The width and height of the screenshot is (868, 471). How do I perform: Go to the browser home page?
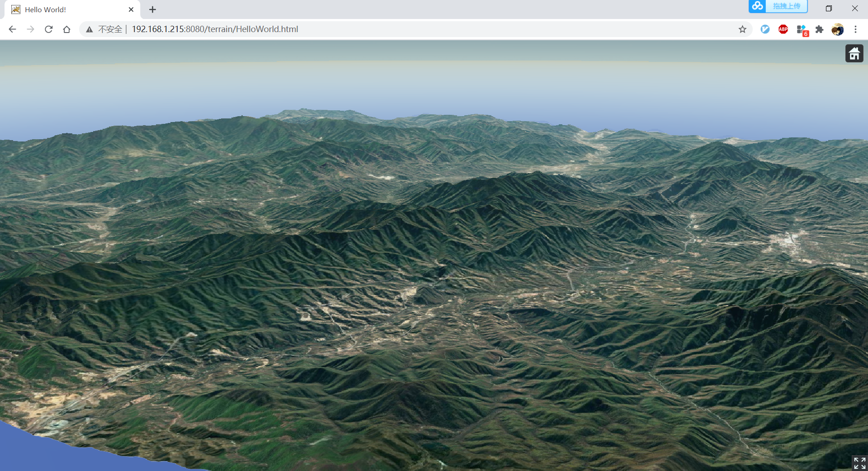pos(67,29)
